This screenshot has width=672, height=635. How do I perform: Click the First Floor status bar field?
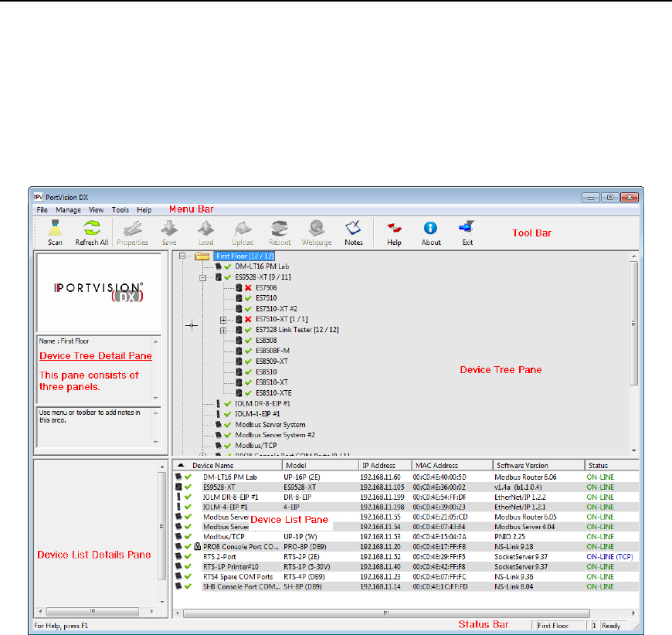tap(559, 626)
